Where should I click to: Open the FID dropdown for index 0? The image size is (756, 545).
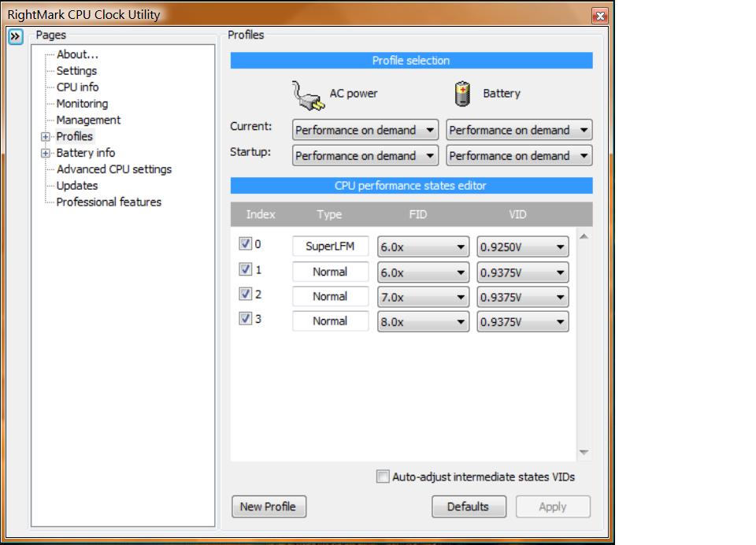(x=423, y=247)
